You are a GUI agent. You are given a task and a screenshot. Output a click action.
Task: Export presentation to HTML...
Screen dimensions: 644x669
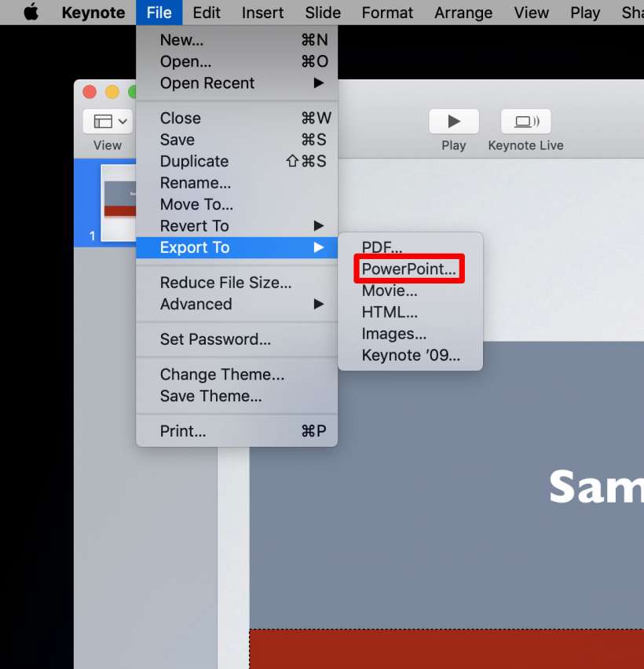point(410,313)
